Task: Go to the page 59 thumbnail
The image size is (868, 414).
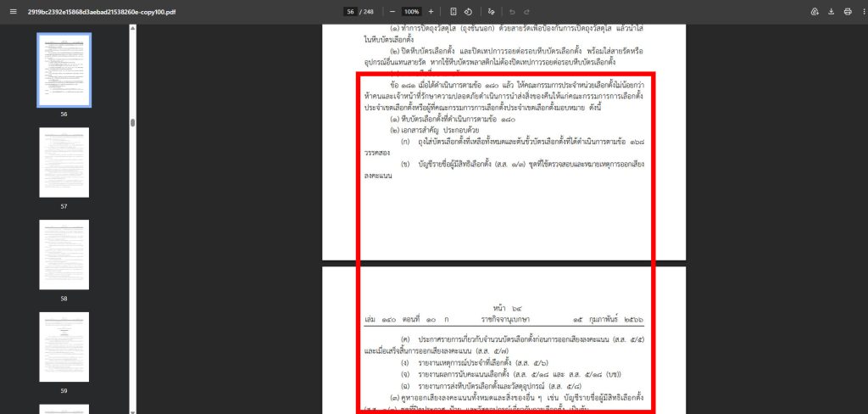Action: point(64,346)
